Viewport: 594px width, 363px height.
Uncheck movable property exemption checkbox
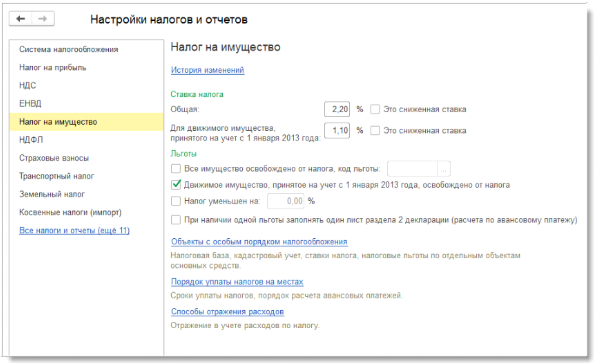click(176, 185)
